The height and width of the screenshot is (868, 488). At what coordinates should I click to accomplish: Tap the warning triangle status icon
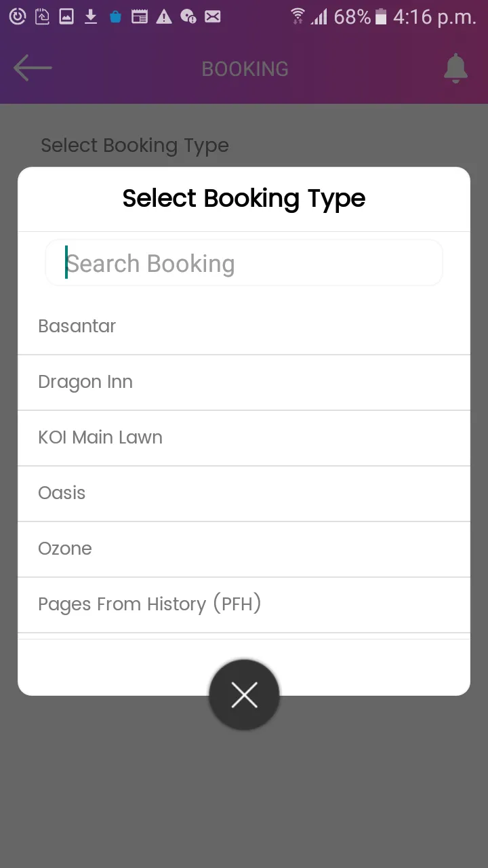pyautogui.click(x=164, y=16)
